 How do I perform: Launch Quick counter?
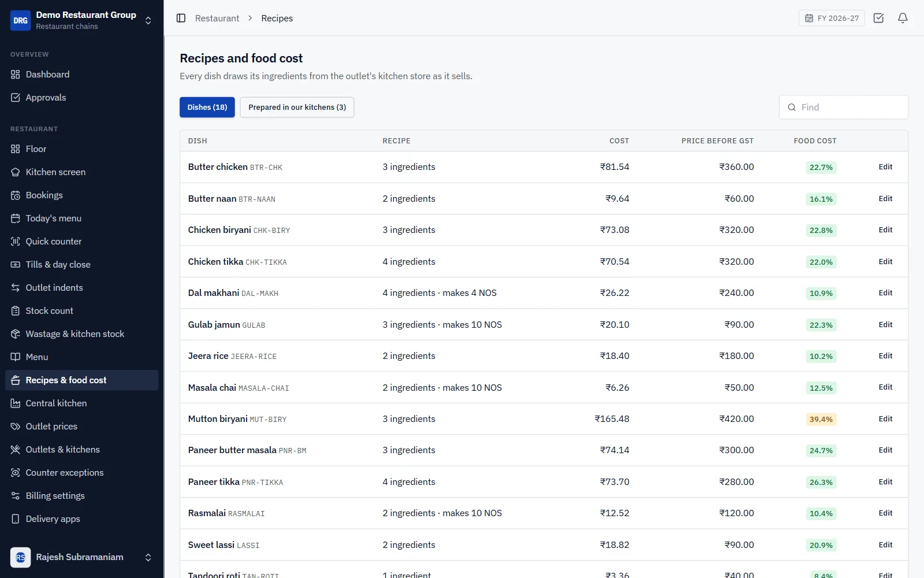[81, 242]
